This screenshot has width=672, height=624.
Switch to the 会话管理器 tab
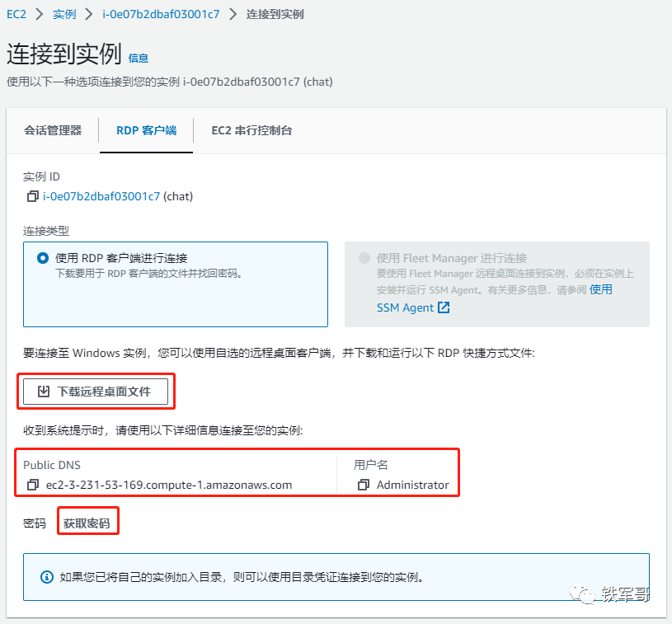(x=53, y=130)
